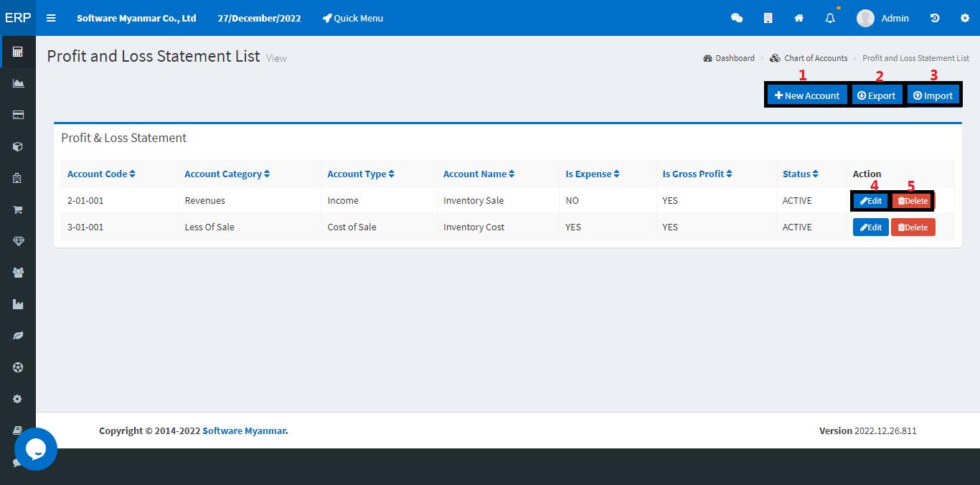Click the Import button
This screenshot has width=980, height=485.
pos(933,95)
